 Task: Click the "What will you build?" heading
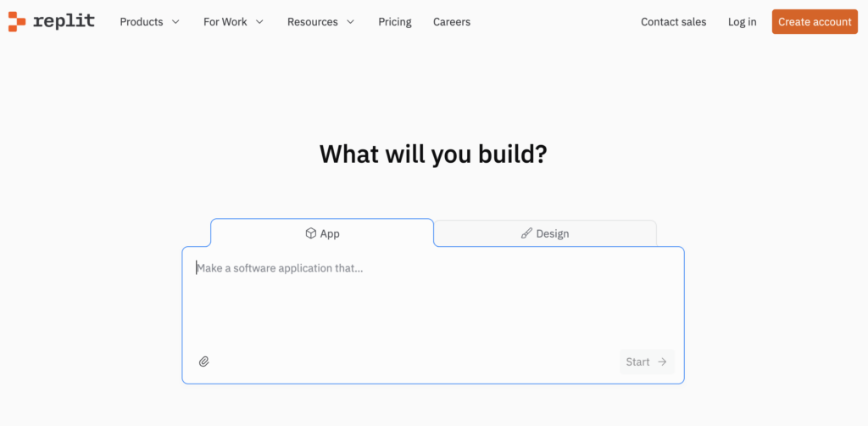click(433, 154)
